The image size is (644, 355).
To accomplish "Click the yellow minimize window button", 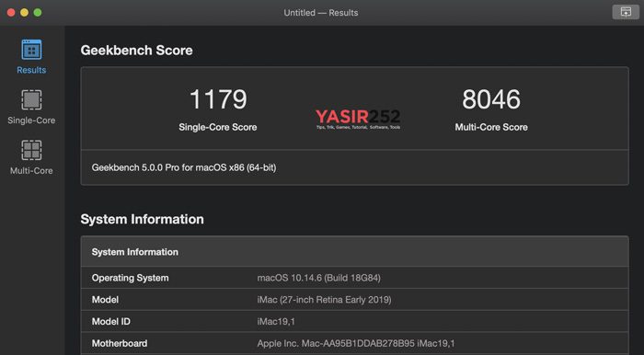I will pyautogui.click(x=24, y=13).
